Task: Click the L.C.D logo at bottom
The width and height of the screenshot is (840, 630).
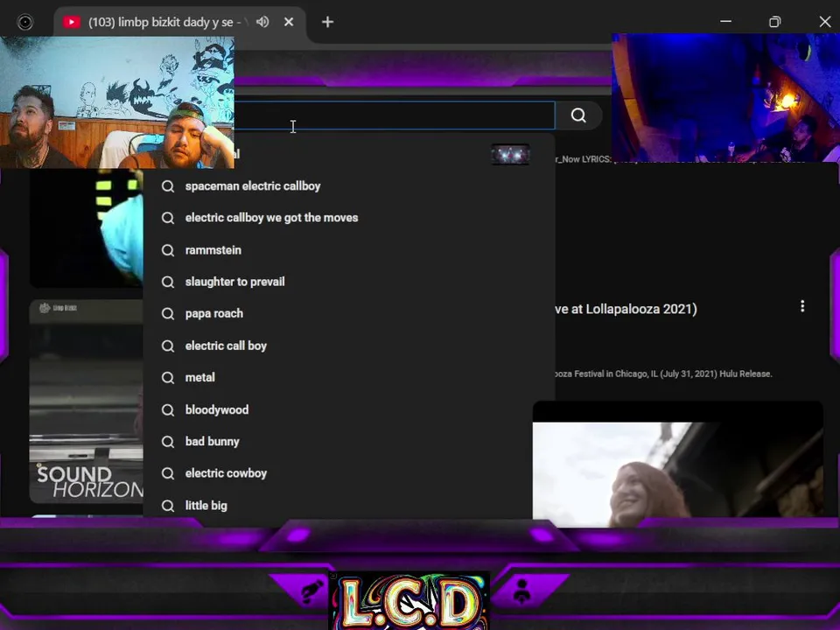Action: (x=409, y=601)
